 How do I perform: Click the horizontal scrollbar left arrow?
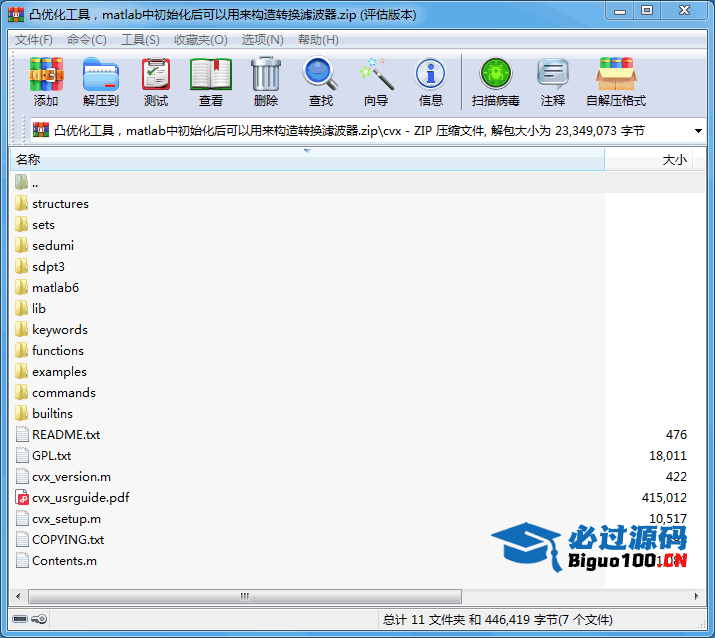(18, 596)
